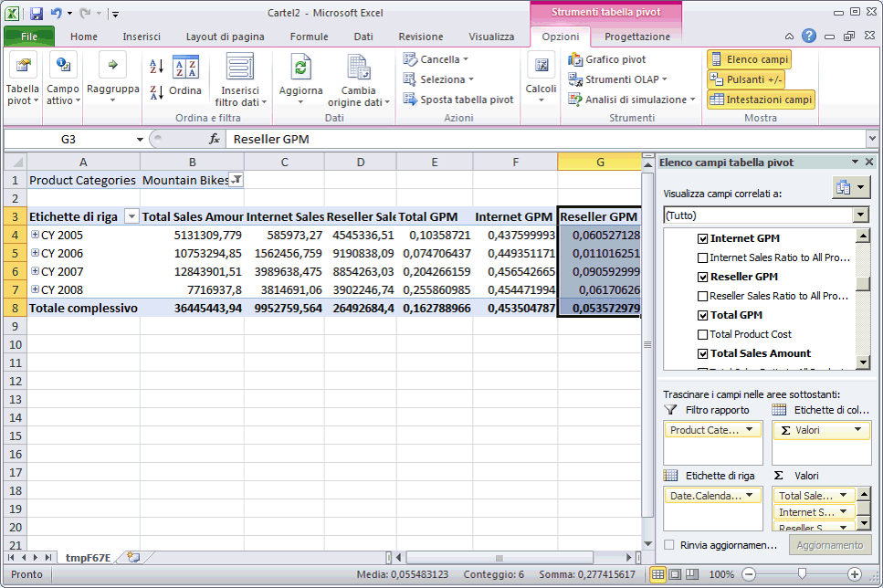Click the Name Box showing G3
Image resolution: width=883 pixels, height=588 pixels.
click(x=68, y=139)
